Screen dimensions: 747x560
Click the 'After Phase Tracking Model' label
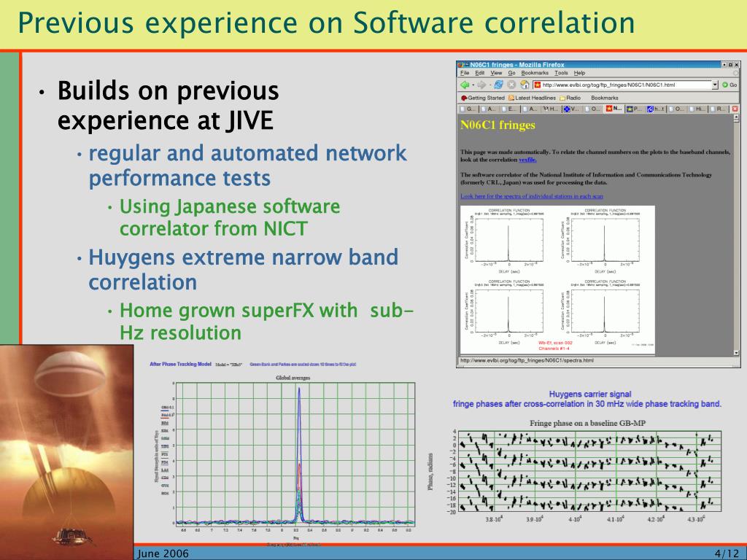click(180, 365)
